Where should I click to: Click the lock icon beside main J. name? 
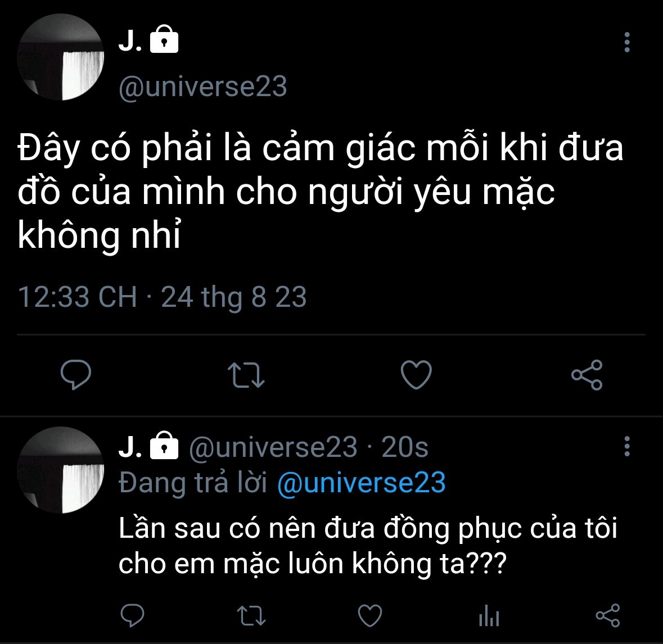(164, 39)
